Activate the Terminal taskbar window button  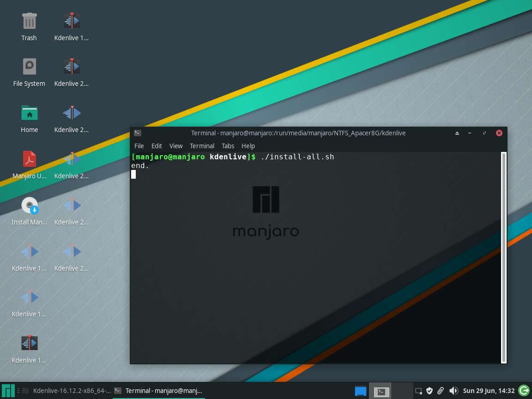point(158,391)
